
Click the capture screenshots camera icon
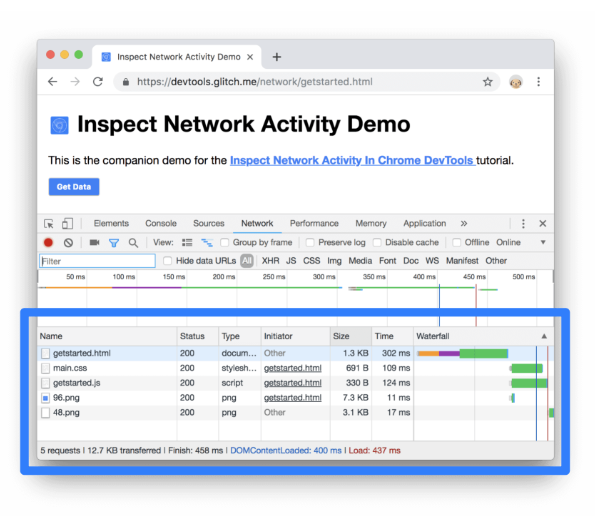tap(94, 243)
